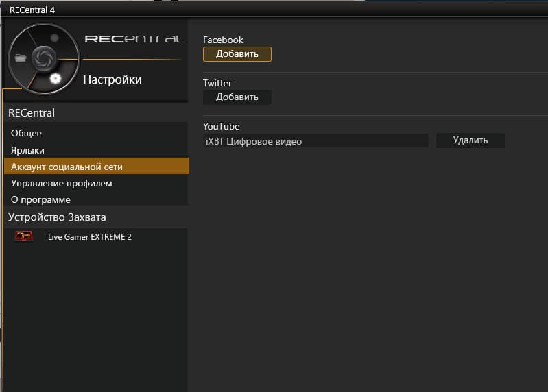Click the iXBT Цифровое видео account field
This screenshot has height=392, width=548.
(x=315, y=141)
